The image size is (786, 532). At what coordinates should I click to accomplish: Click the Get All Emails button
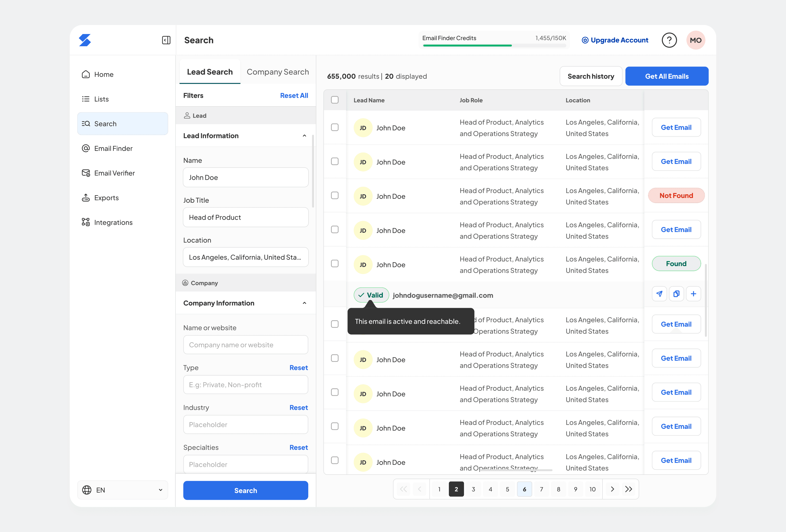tap(666, 76)
